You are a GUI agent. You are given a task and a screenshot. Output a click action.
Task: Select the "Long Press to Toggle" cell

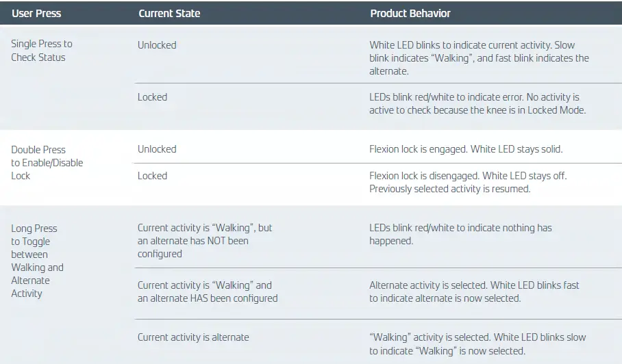tap(38, 261)
